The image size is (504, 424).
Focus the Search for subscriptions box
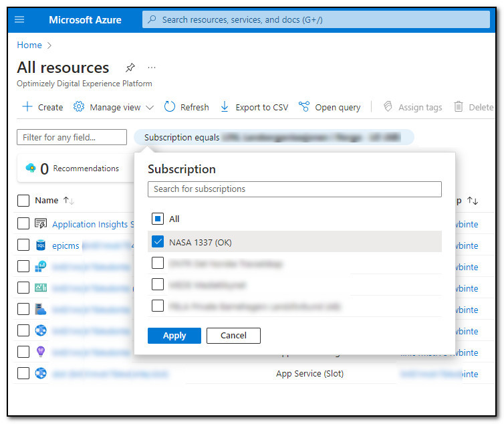click(x=294, y=189)
